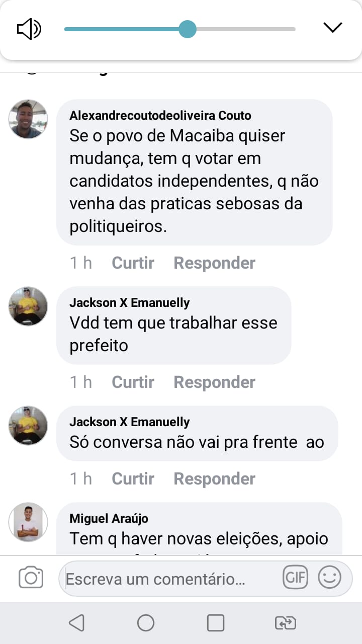Tap the Android home circle button
362x644 pixels.
(x=146, y=623)
